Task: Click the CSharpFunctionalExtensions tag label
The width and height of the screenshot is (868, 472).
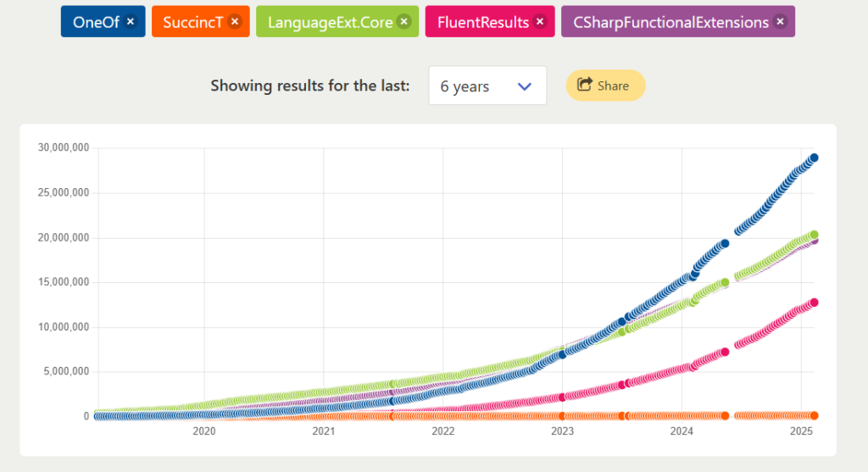Action: (x=670, y=22)
